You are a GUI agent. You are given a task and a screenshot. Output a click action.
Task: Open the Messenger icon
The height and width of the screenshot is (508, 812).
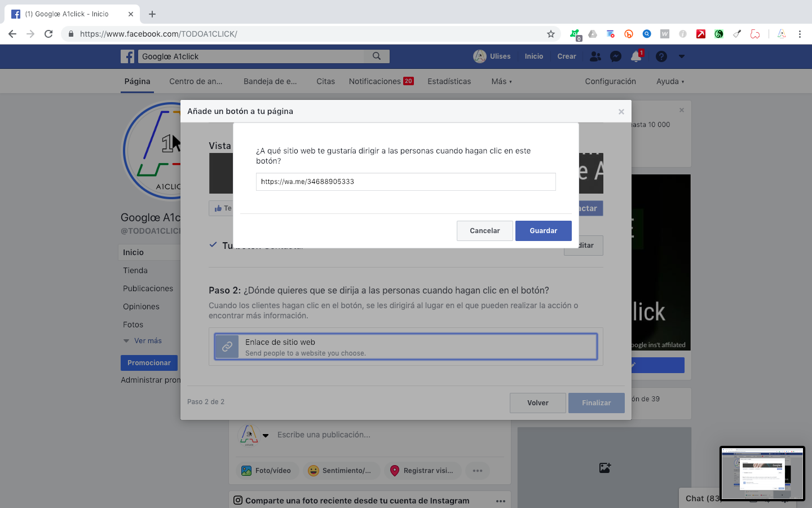[x=616, y=56]
